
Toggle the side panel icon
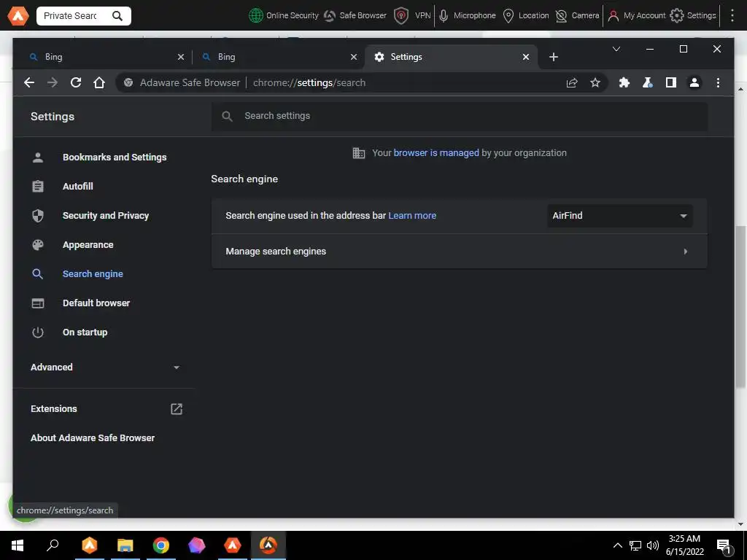(671, 83)
